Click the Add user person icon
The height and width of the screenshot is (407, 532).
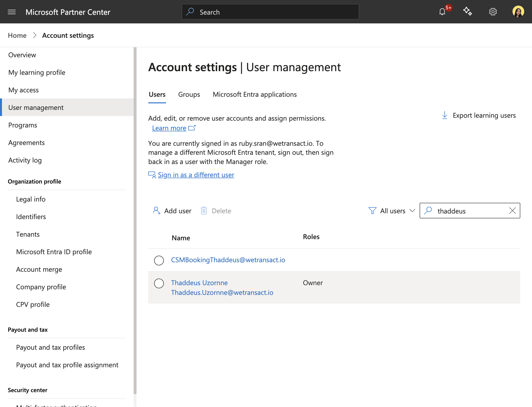click(157, 211)
